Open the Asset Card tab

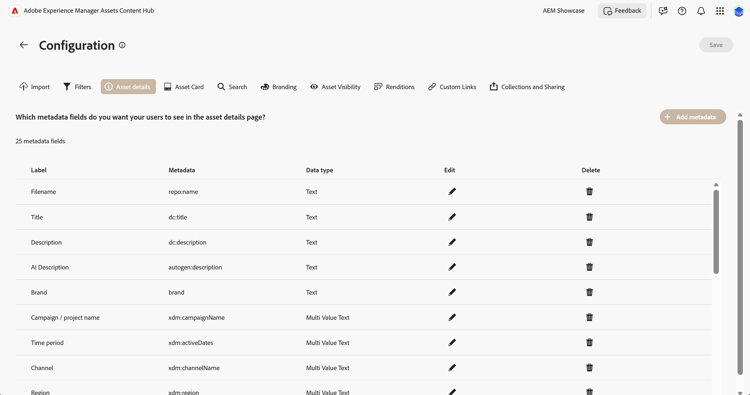click(184, 87)
